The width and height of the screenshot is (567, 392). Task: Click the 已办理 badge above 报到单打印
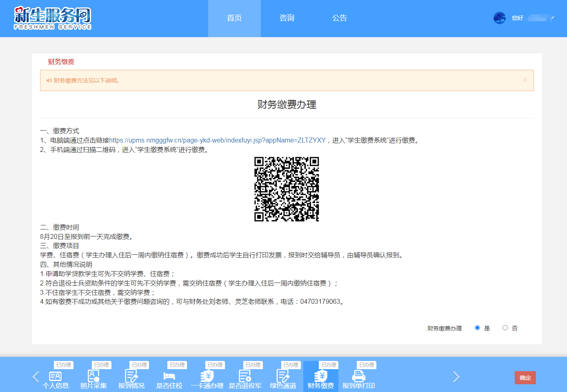[367, 365]
